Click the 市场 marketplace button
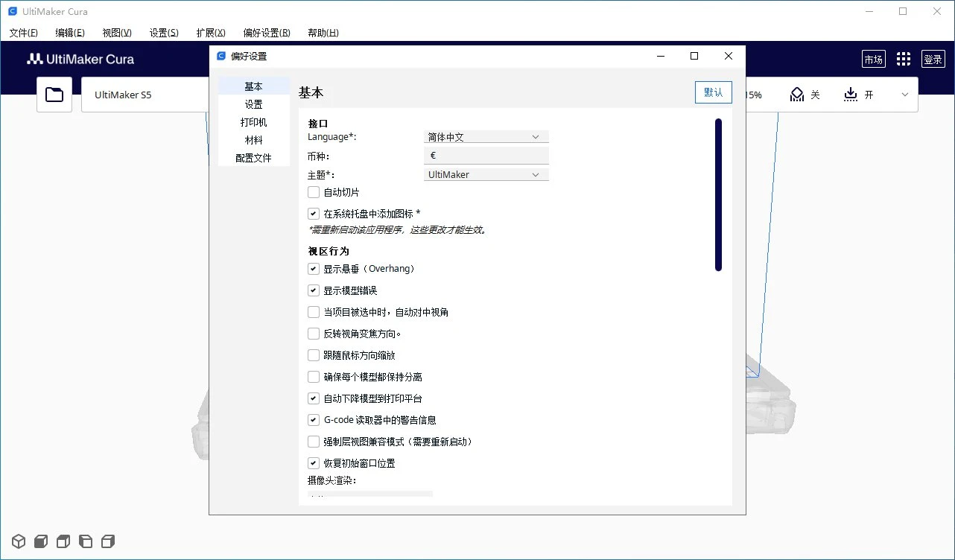The width and height of the screenshot is (955, 560). click(x=873, y=60)
